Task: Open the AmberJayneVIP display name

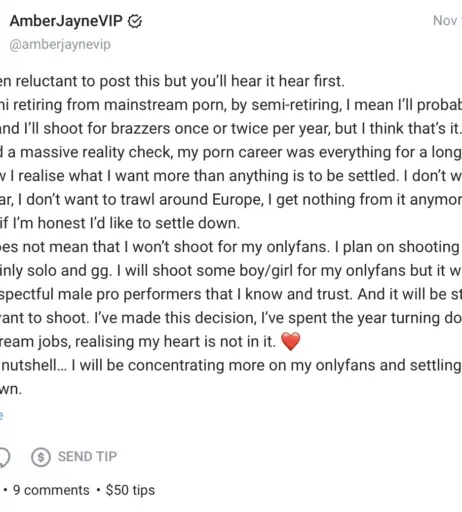Action: coord(66,21)
